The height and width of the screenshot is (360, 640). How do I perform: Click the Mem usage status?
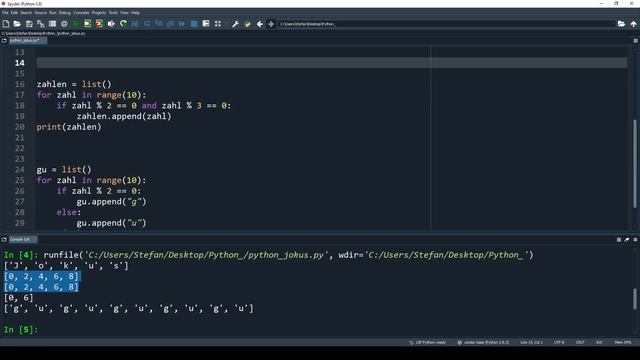623,342
